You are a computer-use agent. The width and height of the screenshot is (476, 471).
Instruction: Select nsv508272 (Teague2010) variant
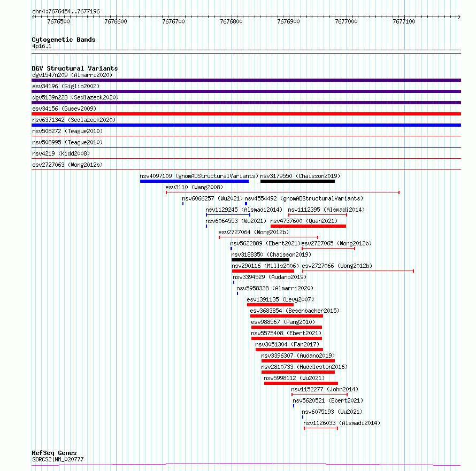(x=67, y=131)
